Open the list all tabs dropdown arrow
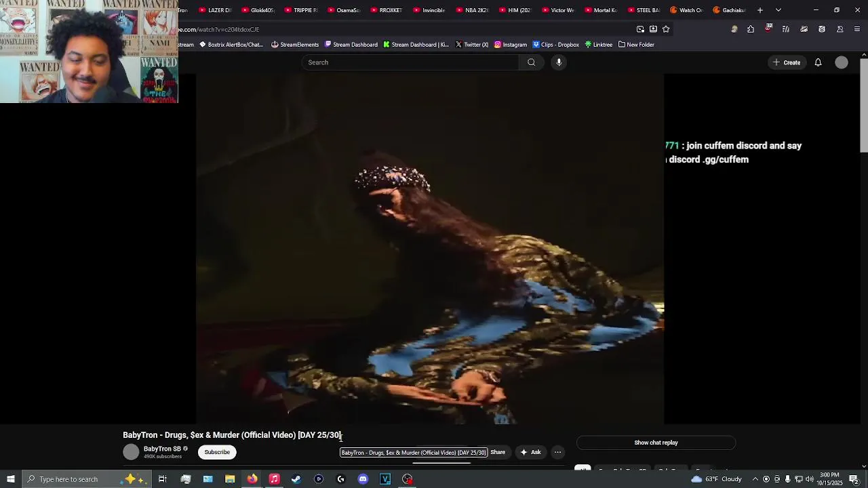This screenshot has height=488, width=868. pyautogui.click(x=778, y=10)
